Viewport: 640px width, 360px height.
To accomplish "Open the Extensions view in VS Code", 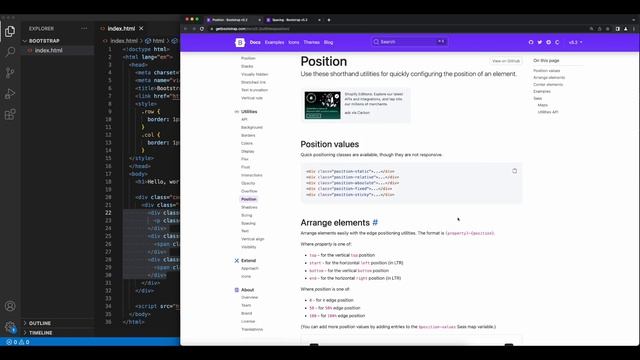I will tap(10, 115).
